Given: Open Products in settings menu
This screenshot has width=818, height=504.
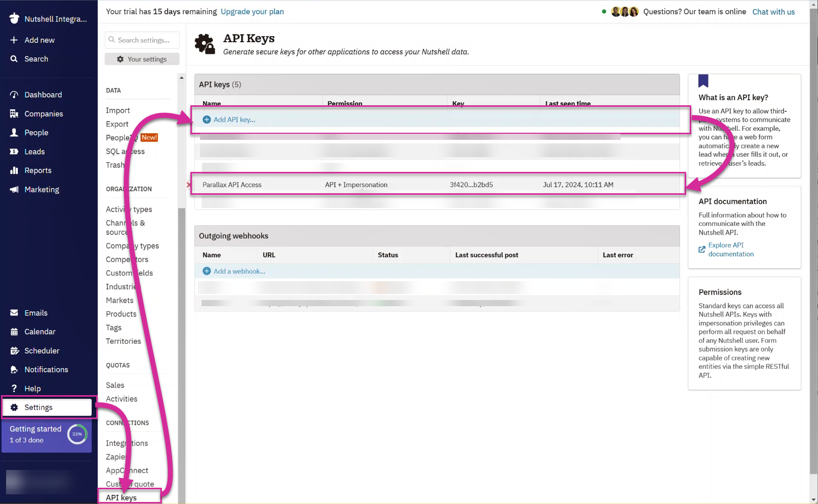Looking at the screenshot, I should pyautogui.click(x=121, y=314).
